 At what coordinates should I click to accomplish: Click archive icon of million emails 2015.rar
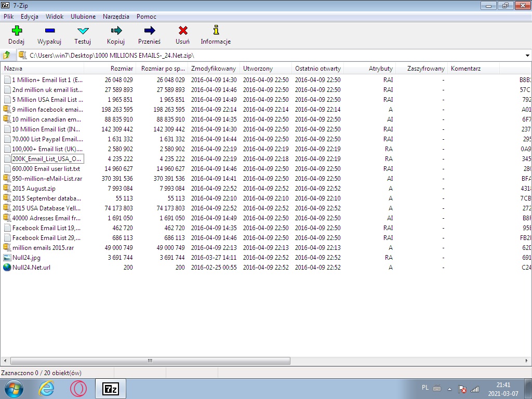coord(7,247)
